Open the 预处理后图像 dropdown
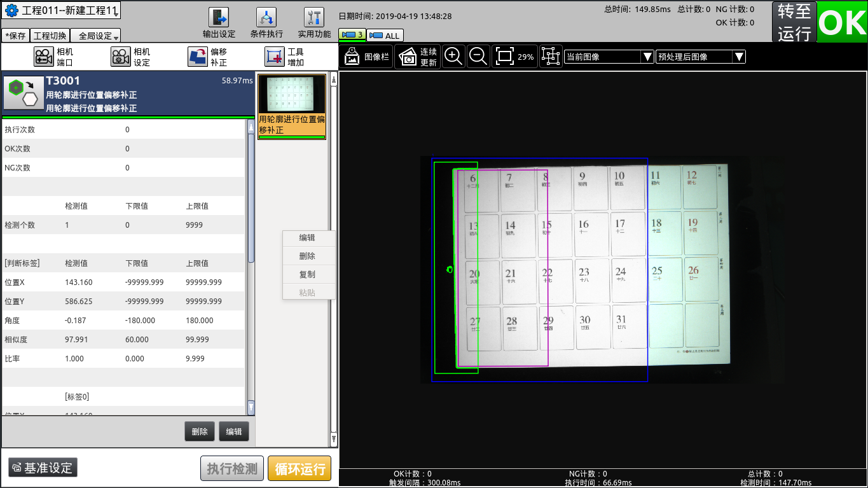 click(x=701, y=57)
